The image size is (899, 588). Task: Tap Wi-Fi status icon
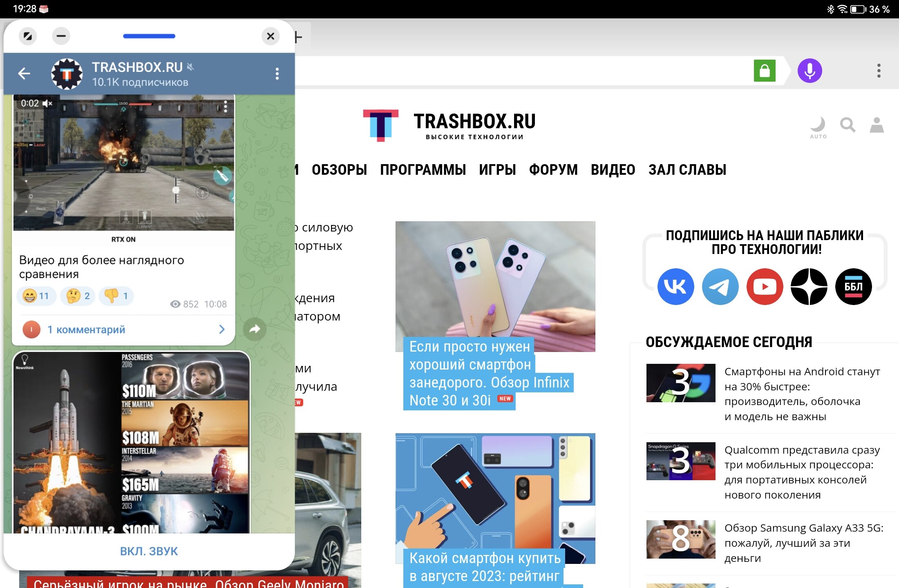coord(842,9)
